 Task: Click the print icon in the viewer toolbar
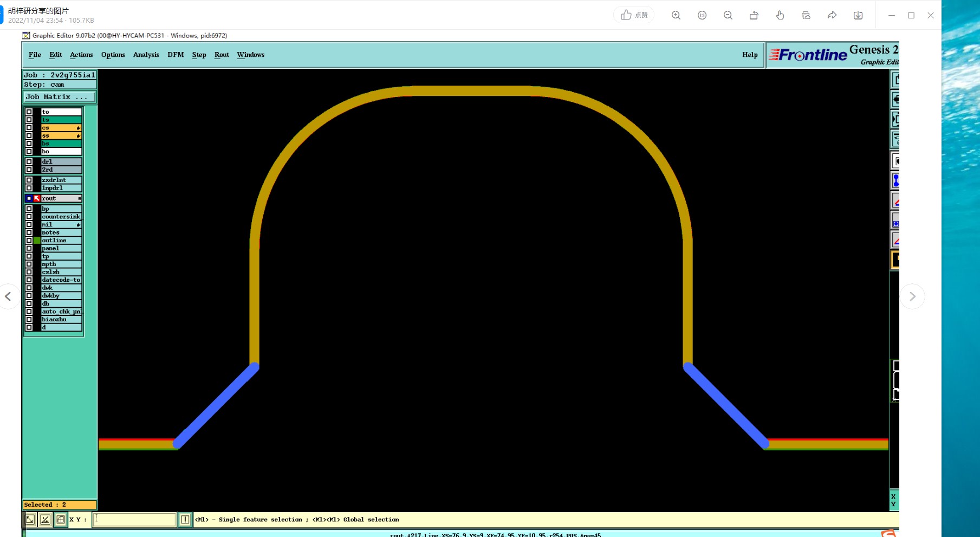806,15
